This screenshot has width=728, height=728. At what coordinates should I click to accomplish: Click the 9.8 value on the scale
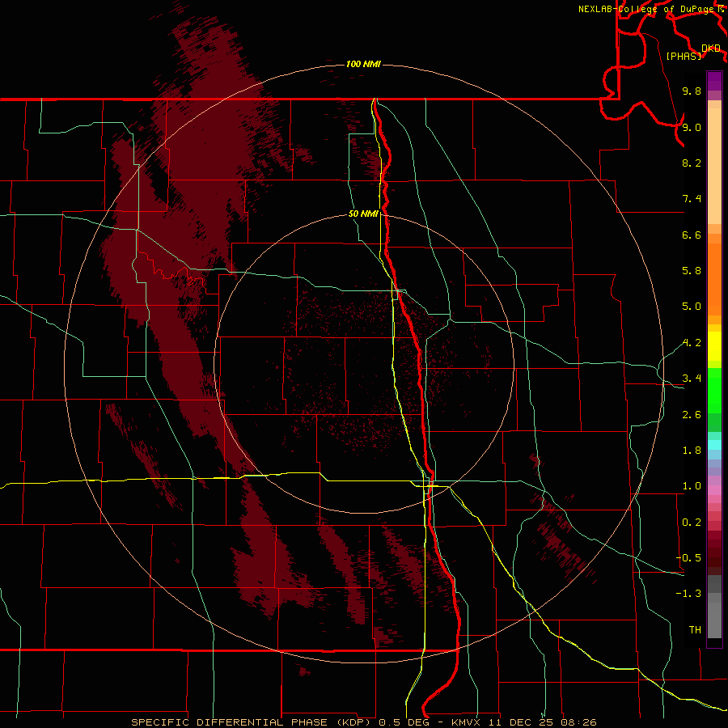tap(692, 91)
